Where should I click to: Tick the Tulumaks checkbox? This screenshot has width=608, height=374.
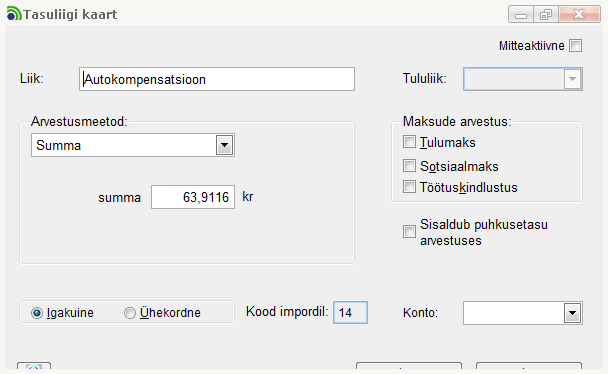pyautogui.click(x=409, y=142)
